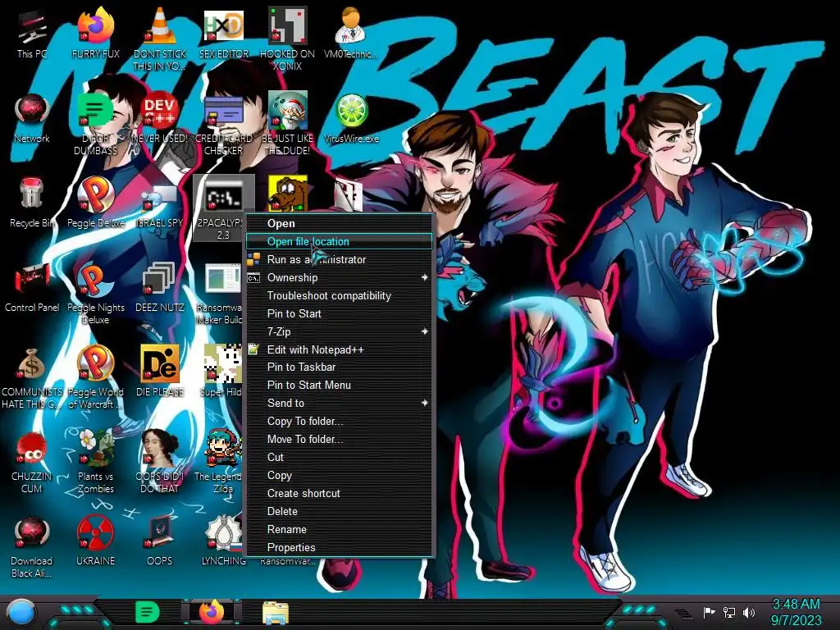
Task: Select the CREDIT CARD CHECKER icon
Action: pyautogui.click(x=224, y=125)
